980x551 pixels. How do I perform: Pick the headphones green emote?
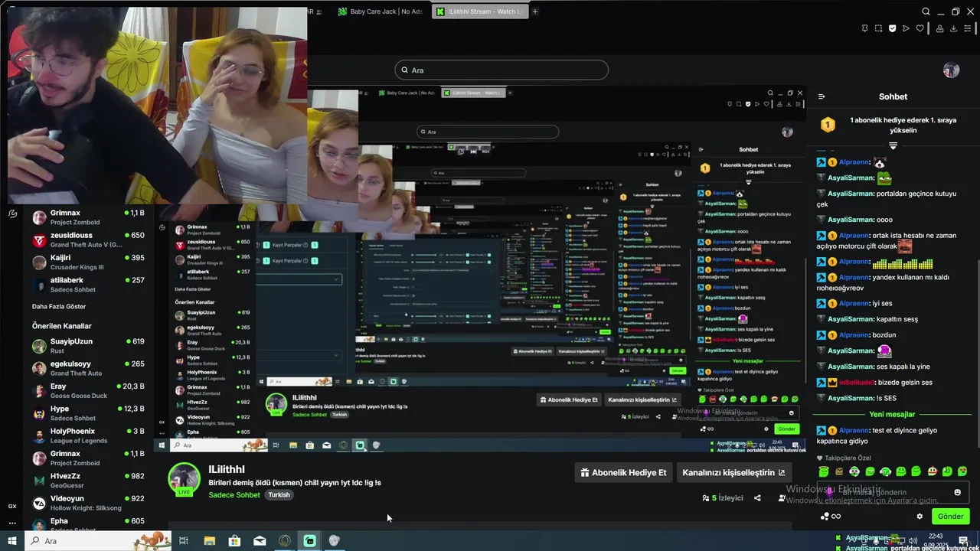pos(885,471)
